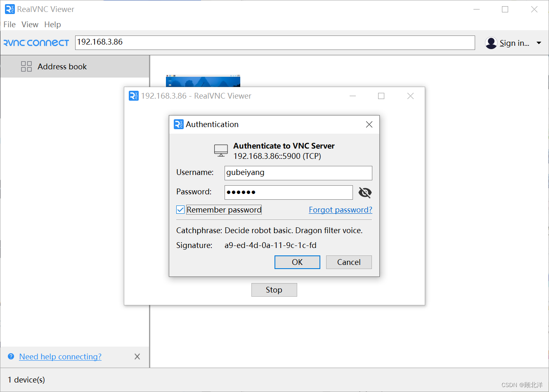Click the Sign in... text
Screen dimensions: 549x392
pos(514,43)
